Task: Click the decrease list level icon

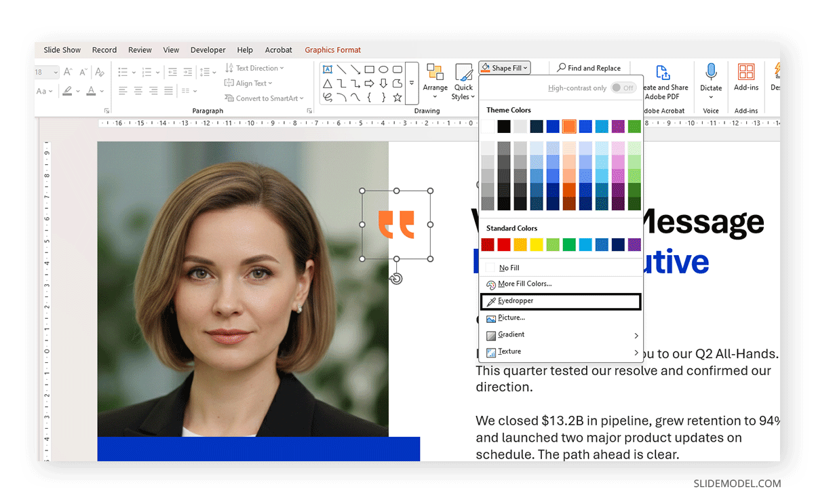Action: coord(172,71)
